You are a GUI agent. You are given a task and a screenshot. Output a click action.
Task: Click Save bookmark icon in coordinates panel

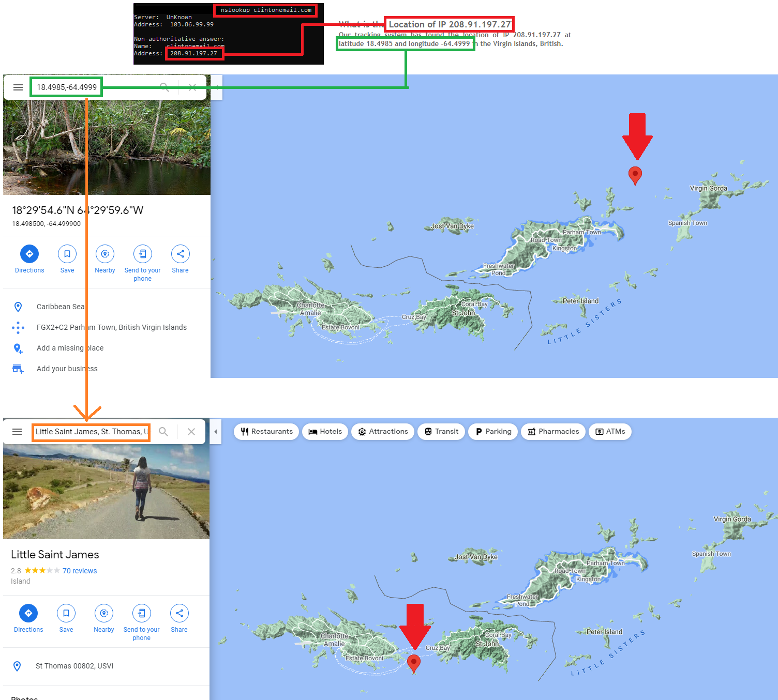click(67, 254)
